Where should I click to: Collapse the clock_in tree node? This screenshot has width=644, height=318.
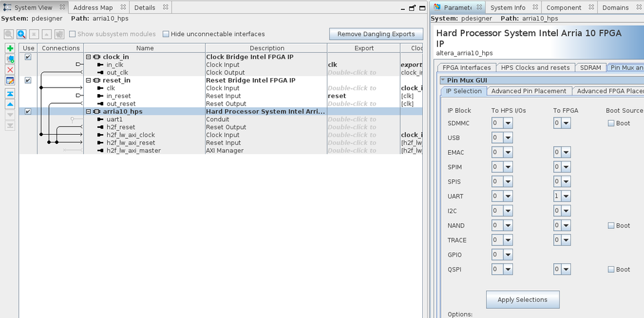click(x=88, y=57)
